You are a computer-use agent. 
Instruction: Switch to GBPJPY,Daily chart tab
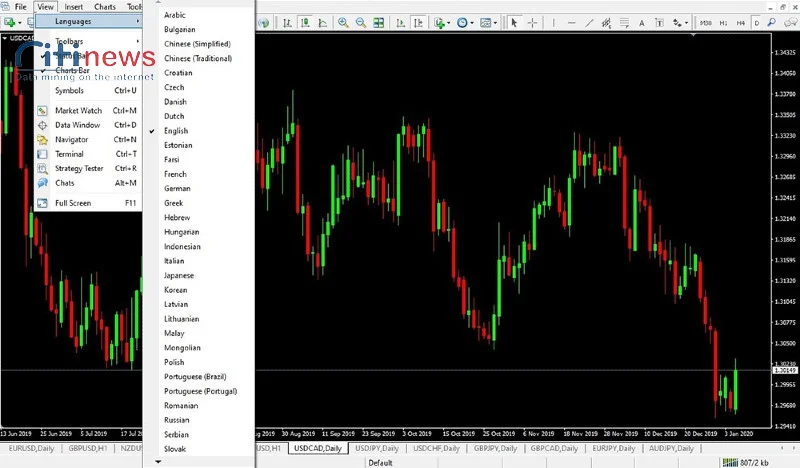[495, 448]
